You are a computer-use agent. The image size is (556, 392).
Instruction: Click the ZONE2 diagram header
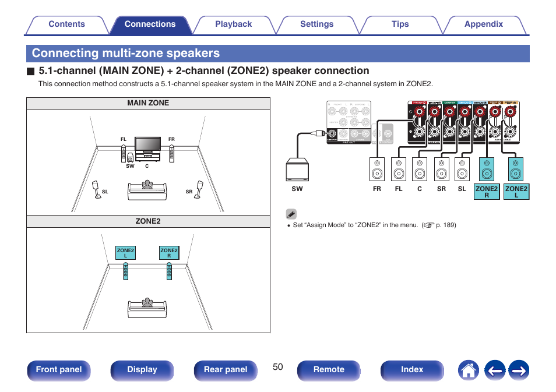(x=148, y=221)
